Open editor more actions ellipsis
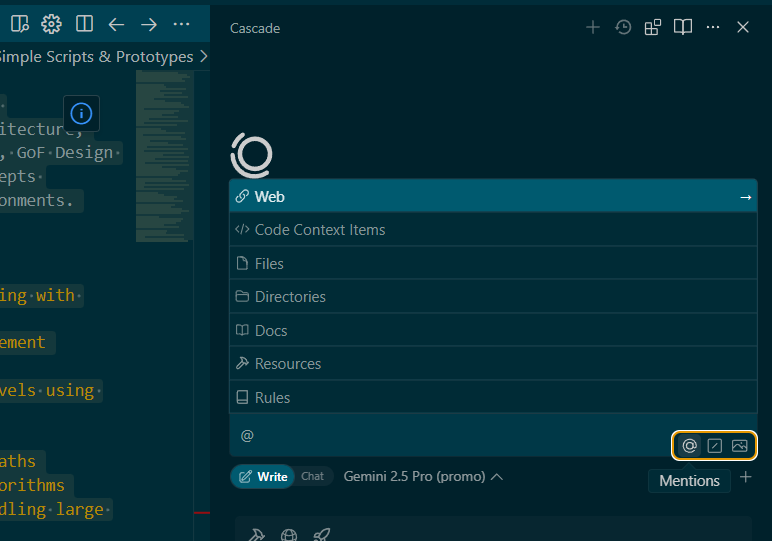This screenshot has height=541, width=772. 181,24
